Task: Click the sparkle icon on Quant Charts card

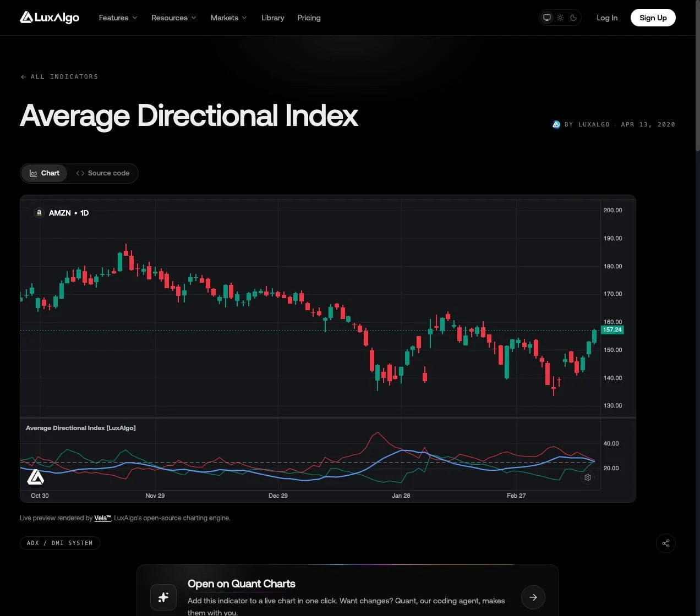Action: (163, 597)
